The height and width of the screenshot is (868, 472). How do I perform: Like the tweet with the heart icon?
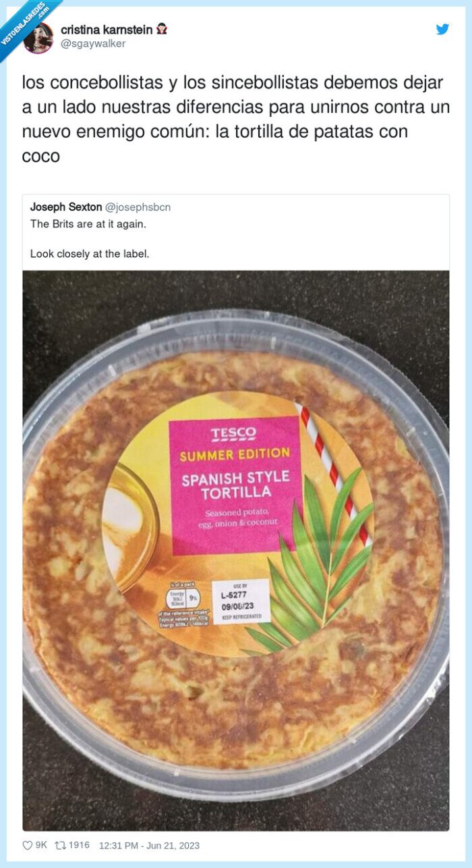pyautogui.click(x=28, y=845)
